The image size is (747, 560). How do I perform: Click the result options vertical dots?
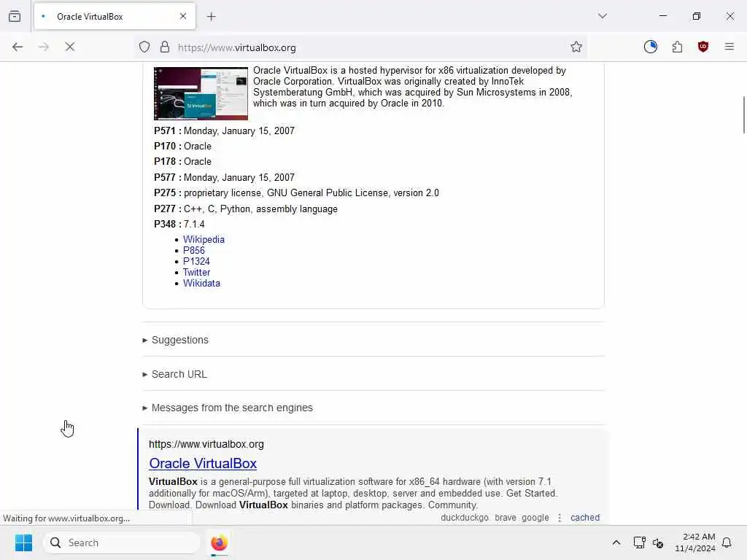(x=560, y=518)
